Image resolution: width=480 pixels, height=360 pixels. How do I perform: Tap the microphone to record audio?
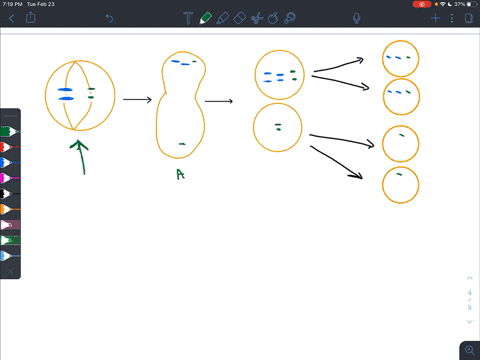[357, 18]
